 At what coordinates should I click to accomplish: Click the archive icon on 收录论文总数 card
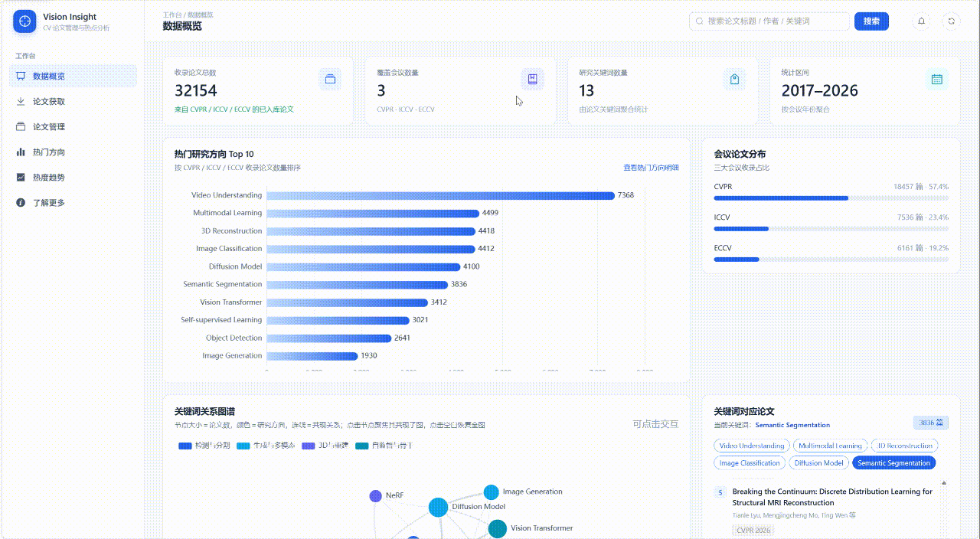tap(330, 79)
